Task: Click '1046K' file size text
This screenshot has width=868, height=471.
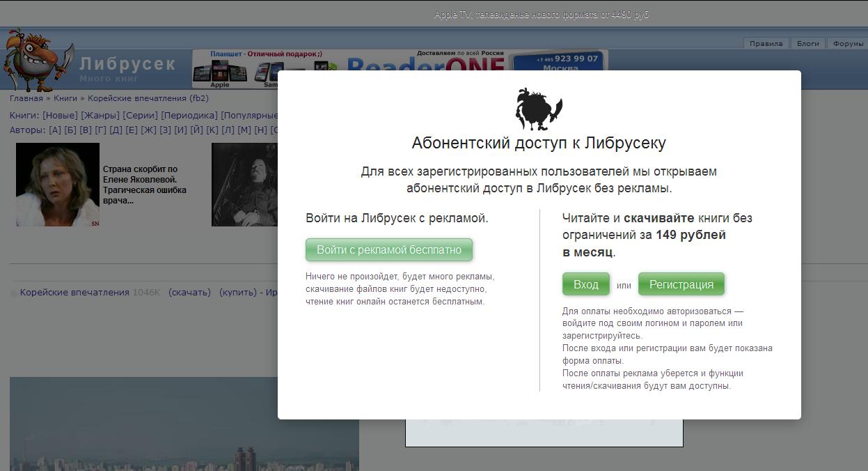Action: [x=147, y=293]
